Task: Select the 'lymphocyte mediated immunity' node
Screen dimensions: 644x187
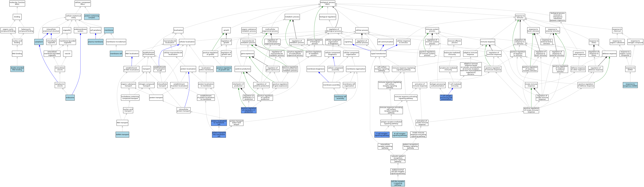Action: point(448,69)
